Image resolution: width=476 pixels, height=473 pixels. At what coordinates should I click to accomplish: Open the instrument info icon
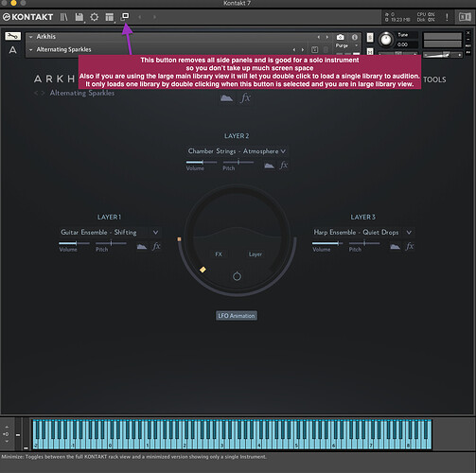coord(355,37)
